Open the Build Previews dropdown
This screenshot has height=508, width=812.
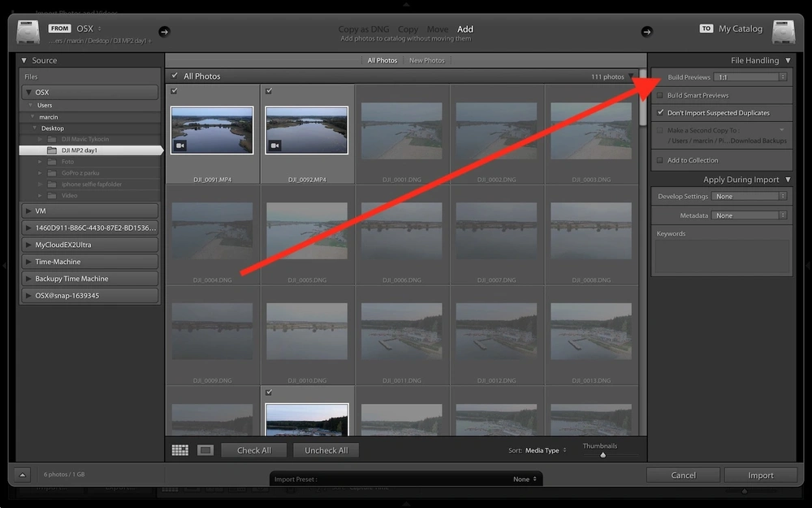click(749, 77)
